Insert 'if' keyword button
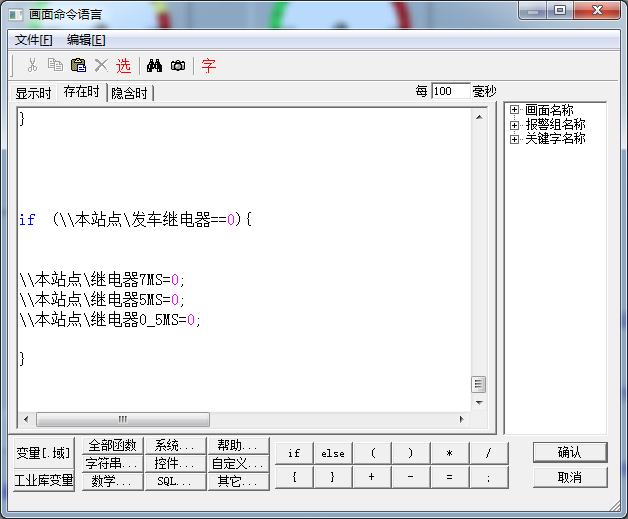 click(294, 453)
